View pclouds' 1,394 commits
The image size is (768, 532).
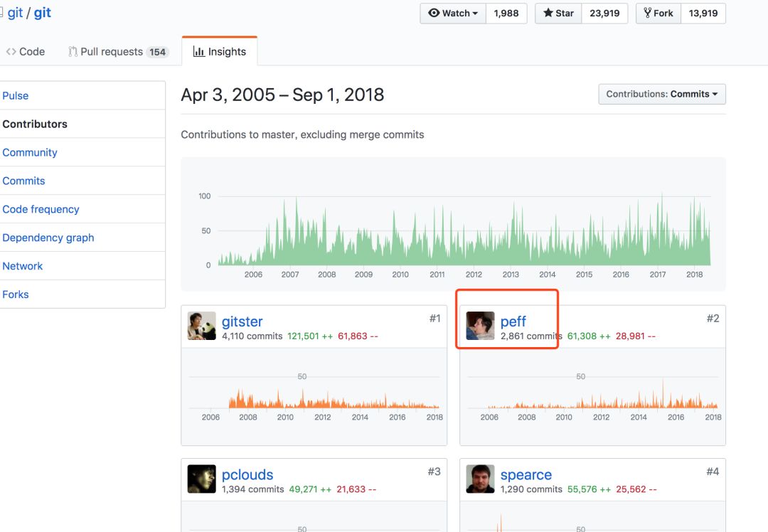[x=252, y=489]
